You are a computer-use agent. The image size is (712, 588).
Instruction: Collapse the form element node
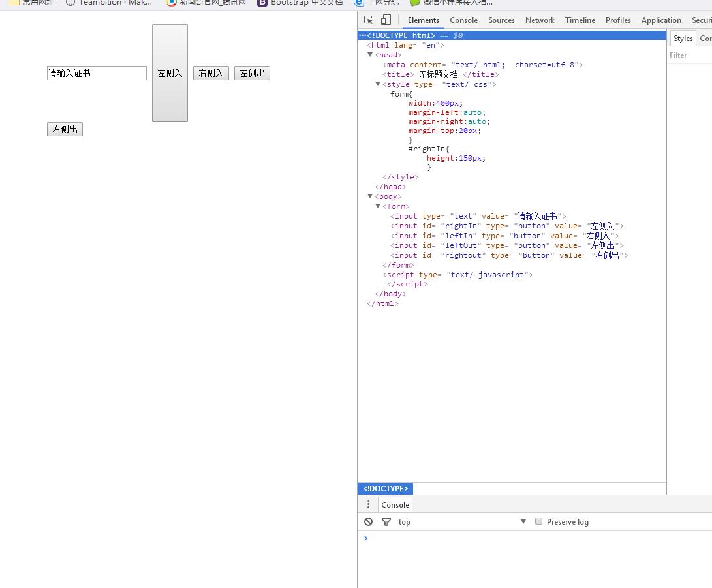pos(378,206)
